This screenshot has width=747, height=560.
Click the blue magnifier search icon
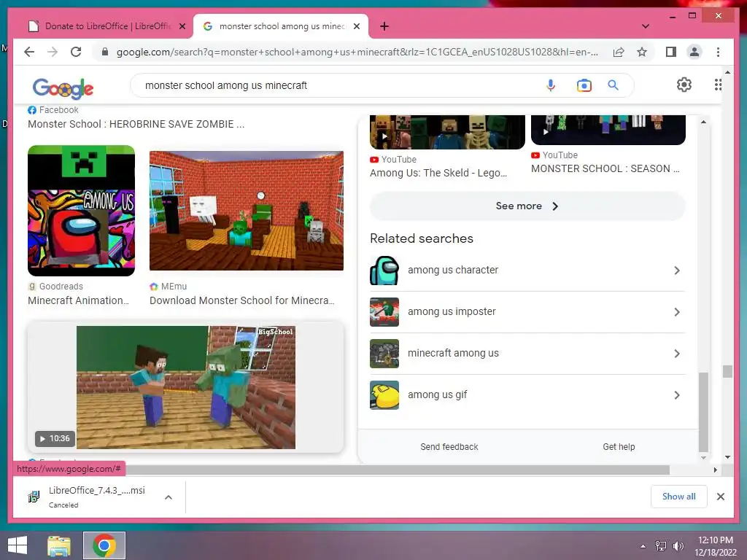[x=613, y=85]
